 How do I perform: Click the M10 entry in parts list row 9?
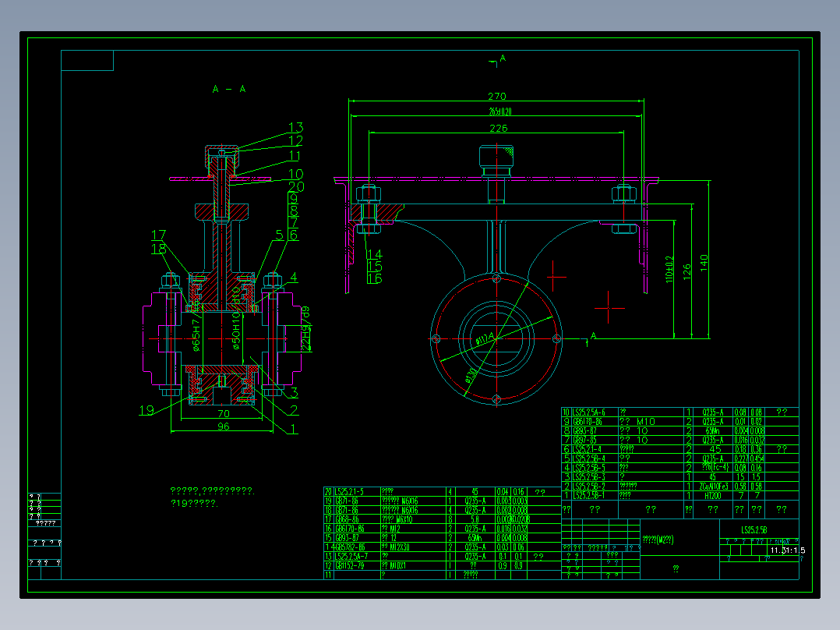(x=648, y=421)
